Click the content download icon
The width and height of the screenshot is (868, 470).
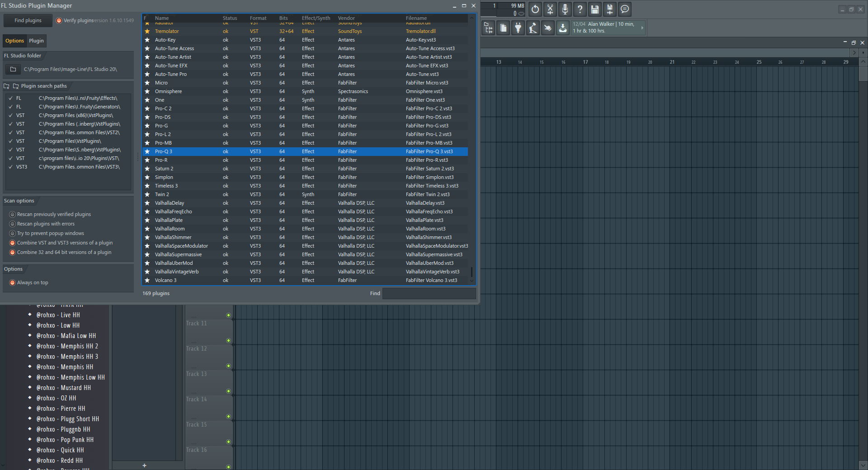(563, 28)
